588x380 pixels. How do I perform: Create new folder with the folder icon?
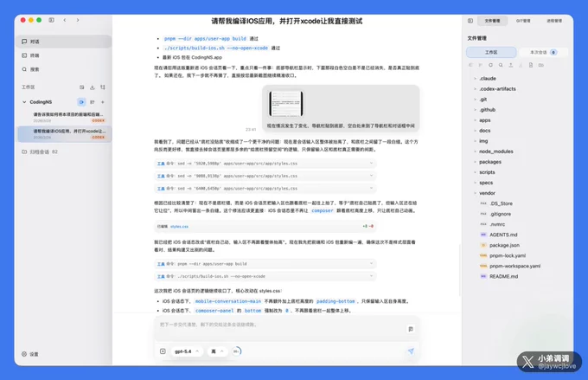click(541, 65)
